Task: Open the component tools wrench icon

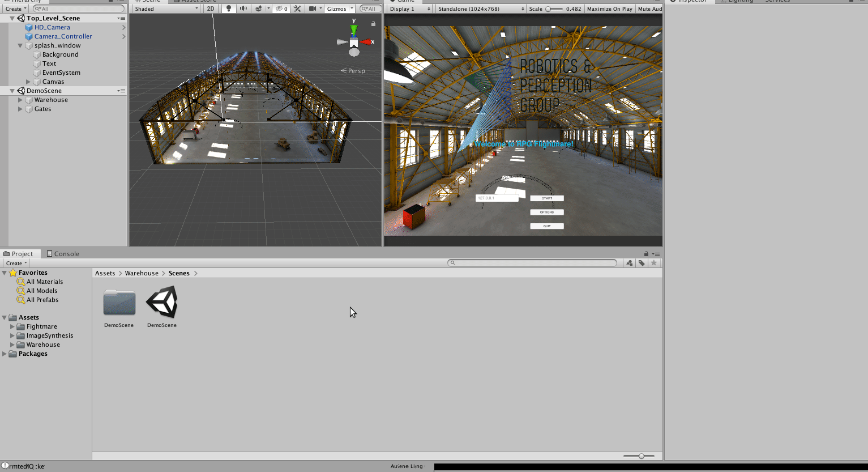Action: coord(297,8)
